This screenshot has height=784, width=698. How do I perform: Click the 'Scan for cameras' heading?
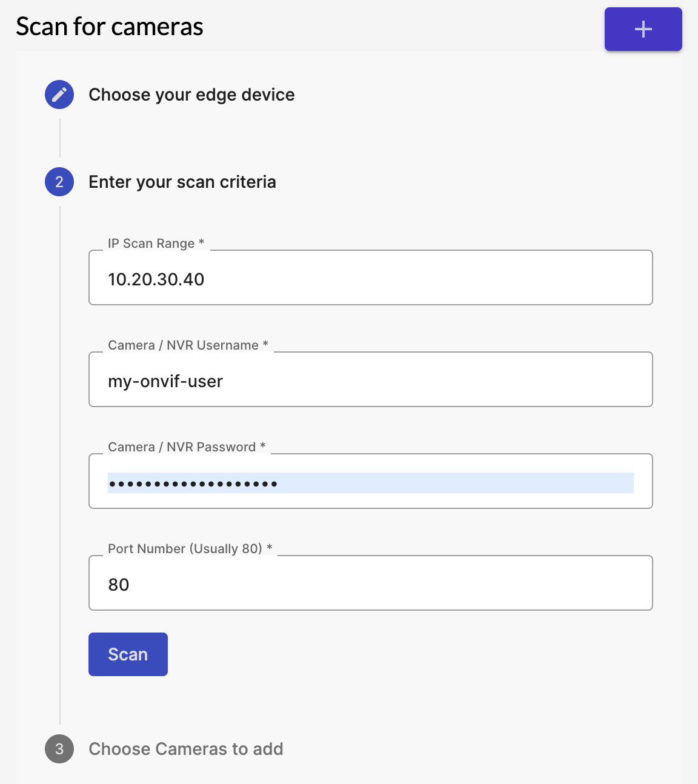(x=108, y=26)
